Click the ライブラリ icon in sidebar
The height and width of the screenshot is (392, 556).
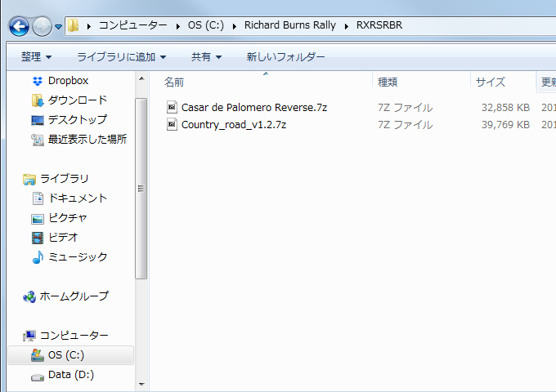(x=29, y=179)
